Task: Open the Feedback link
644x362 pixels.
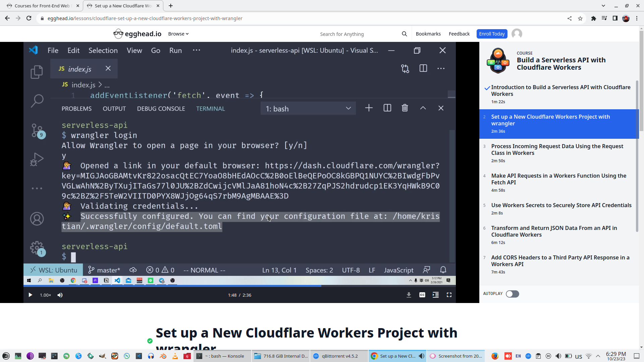Action: point(459,34)
